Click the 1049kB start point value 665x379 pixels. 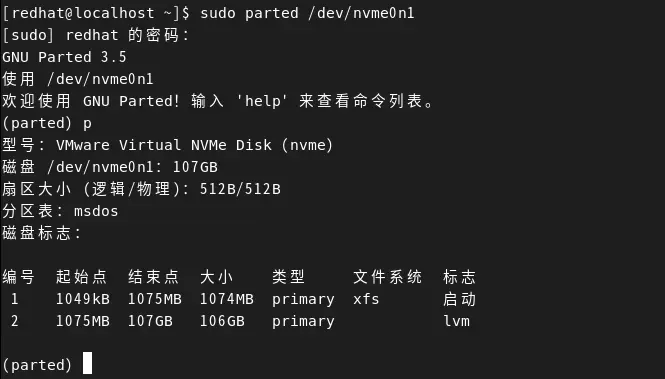pyautogui.click(x=83, y=299)
